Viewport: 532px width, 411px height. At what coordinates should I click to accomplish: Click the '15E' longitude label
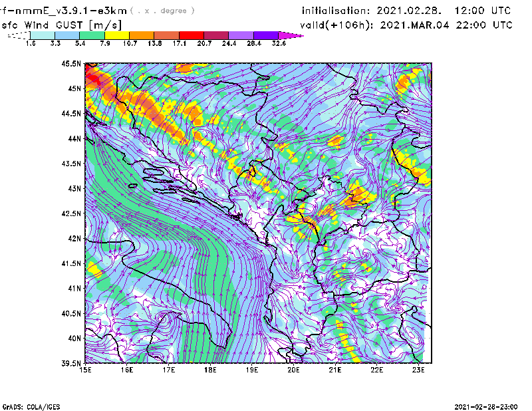click(85, 370)
